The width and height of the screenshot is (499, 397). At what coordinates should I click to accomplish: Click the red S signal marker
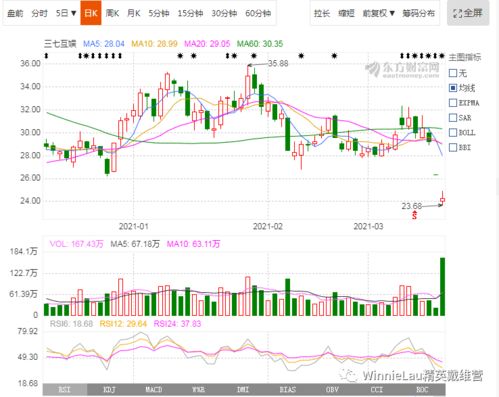pyautogui.click(x=414, y=215)
